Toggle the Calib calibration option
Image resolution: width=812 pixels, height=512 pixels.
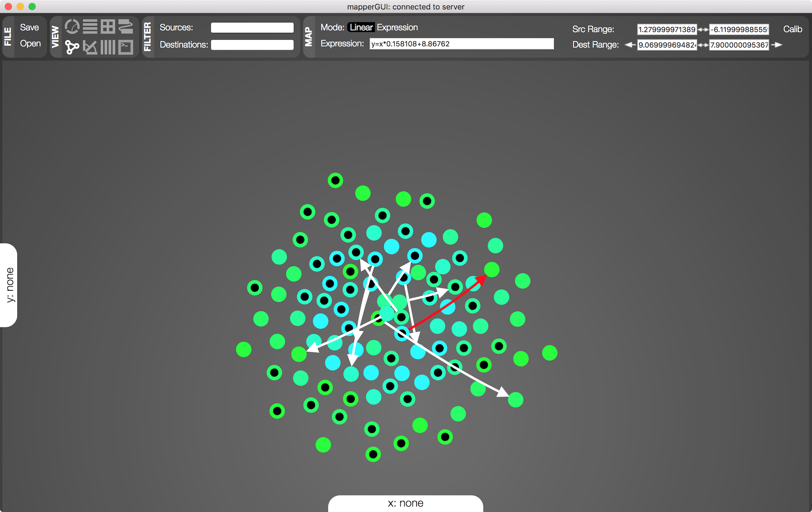792,29
